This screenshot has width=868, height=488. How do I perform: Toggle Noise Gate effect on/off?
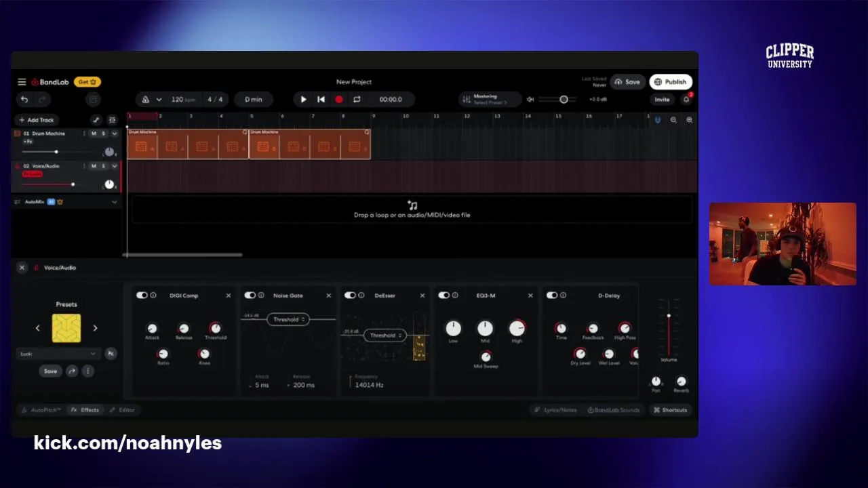click(250, 296)
